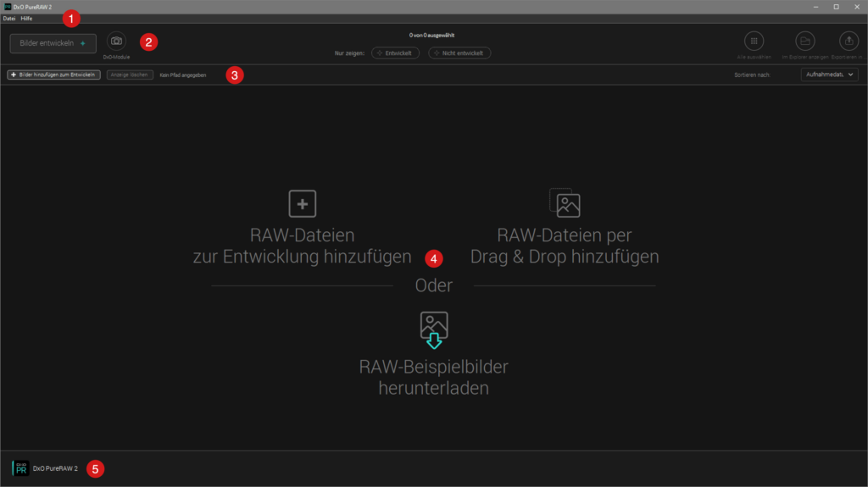868x487 pixels.
Task: Open the DxO-Module camera icon
Action: click(x=116, y=41)
